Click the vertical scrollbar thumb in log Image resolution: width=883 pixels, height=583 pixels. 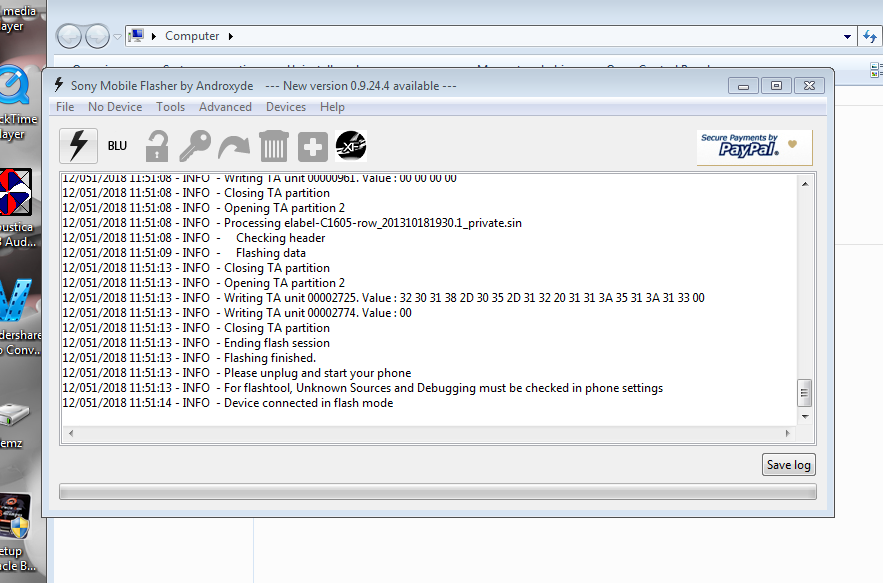[x=805, y=393]
